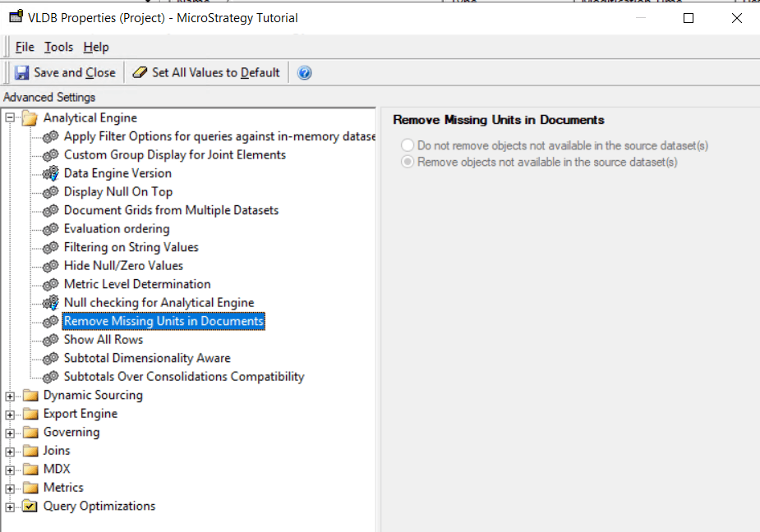Screen dimensions: 760x532
Task: Click the Dynamic Sourcing folder icon
Action: coord(30,396)
